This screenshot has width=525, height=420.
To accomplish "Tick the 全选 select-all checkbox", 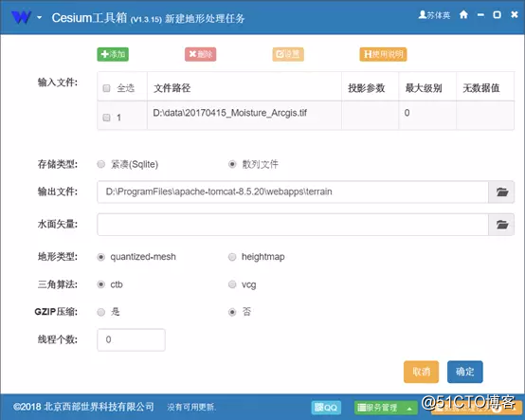I will coord(106,88).
